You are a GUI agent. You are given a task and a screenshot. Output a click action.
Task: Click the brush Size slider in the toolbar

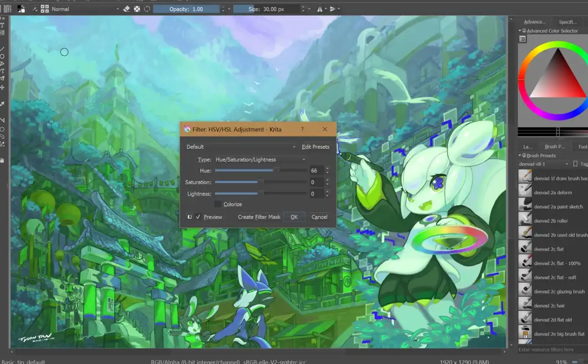267,9
